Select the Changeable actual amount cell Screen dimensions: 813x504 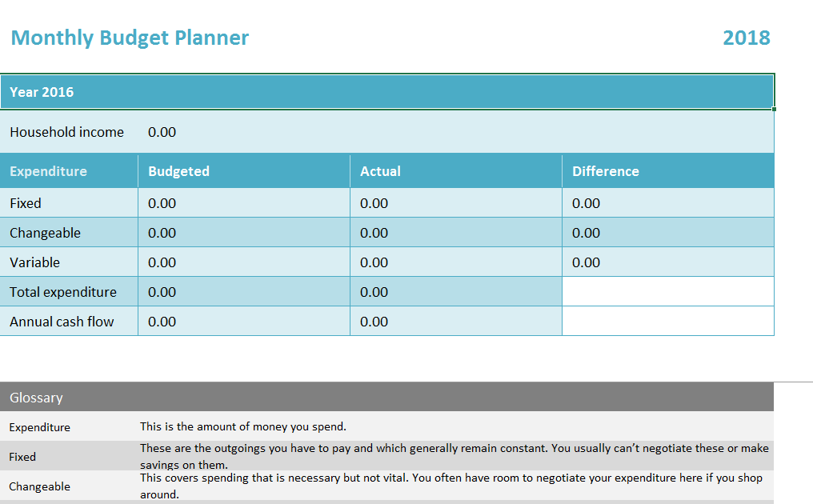coord(456,232)
